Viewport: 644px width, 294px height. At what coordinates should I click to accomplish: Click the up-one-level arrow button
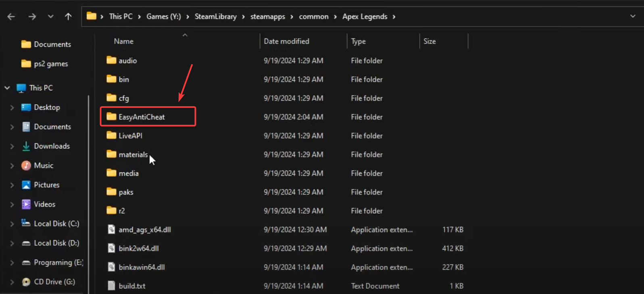pyautogui.click(x=68, y=17)
